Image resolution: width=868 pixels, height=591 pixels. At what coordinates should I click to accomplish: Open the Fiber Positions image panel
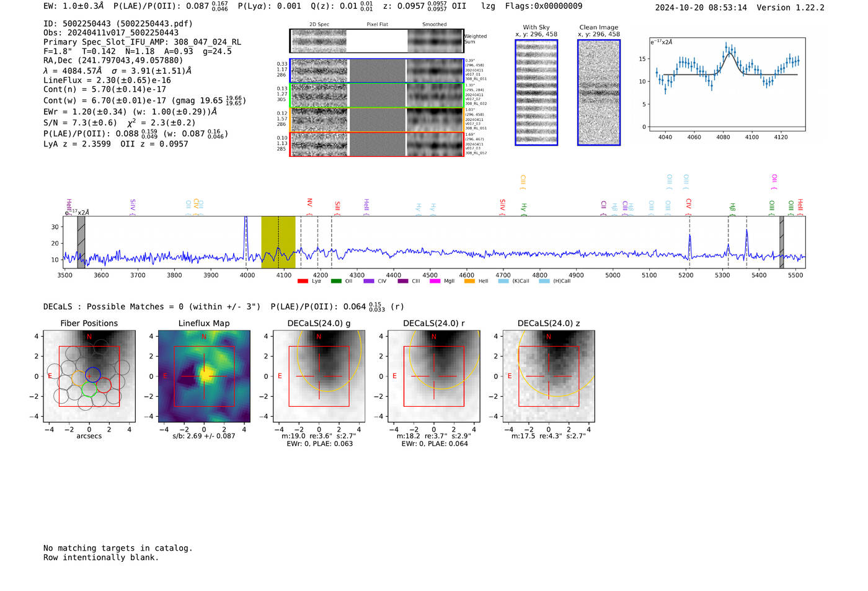[89, 376]
